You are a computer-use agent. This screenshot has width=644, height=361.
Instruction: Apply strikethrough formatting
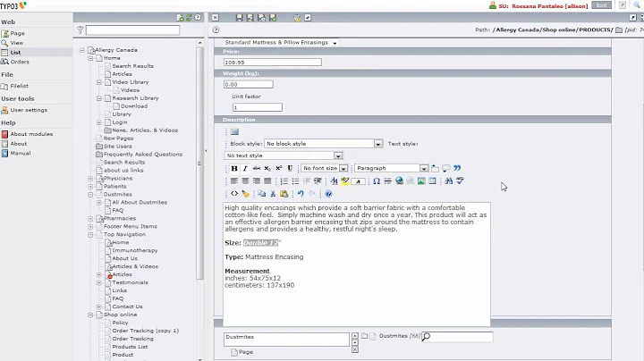[257, 168]
